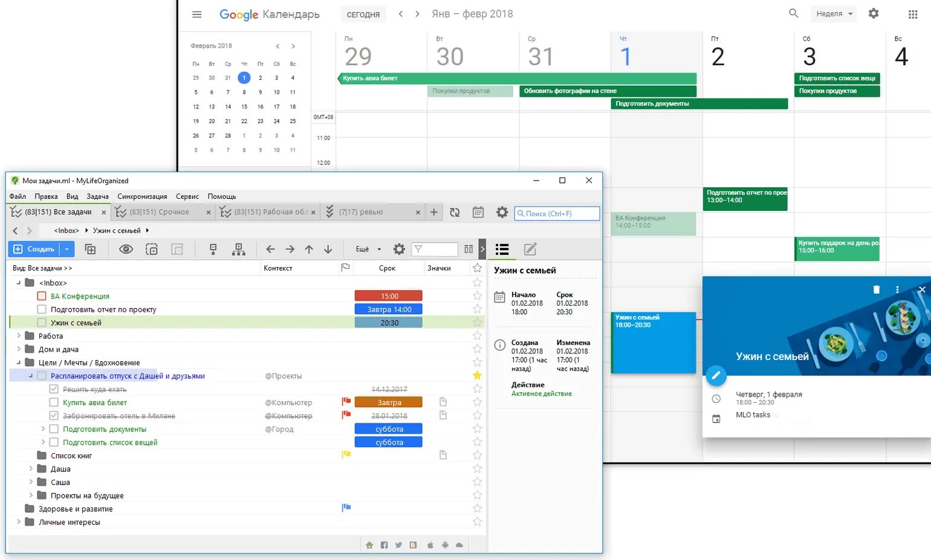The width and height of the screenshot is (931, 560).
Task: Open Google apps grid icon
Action: point(913,14)
